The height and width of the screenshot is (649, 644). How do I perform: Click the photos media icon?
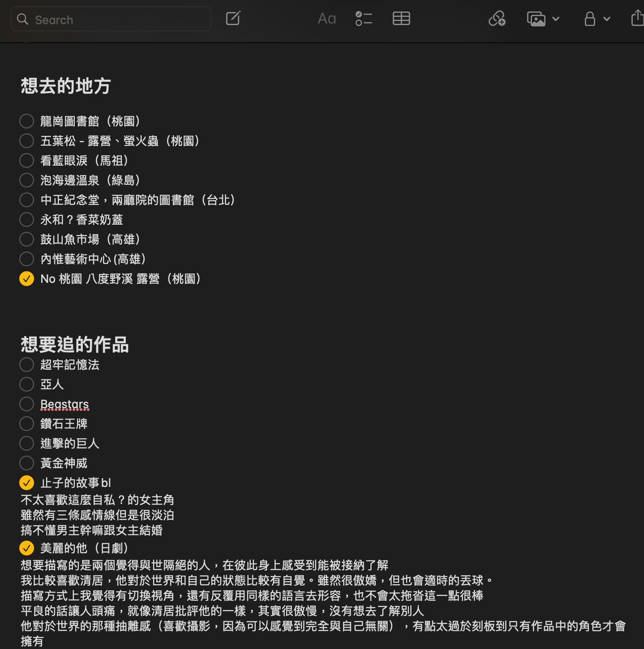[x=536, y=19]
